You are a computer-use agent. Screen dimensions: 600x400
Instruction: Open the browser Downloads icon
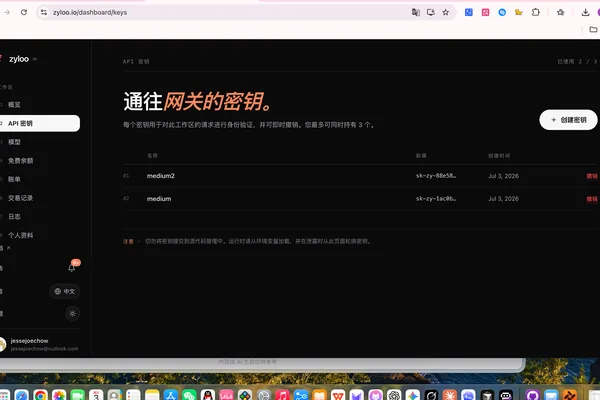tap(585, 12)
